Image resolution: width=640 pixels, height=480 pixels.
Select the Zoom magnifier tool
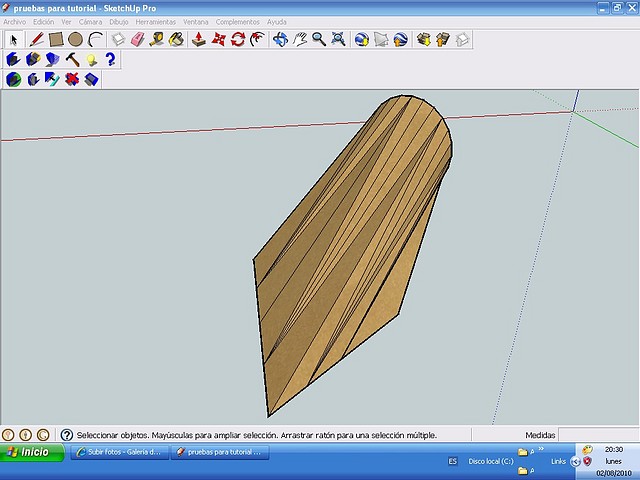[319, 40]
